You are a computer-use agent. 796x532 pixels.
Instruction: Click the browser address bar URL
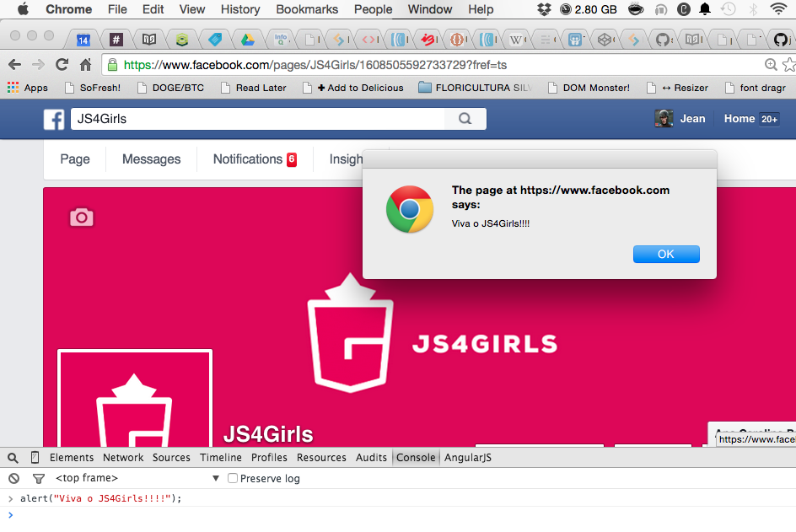click(315, 65)
